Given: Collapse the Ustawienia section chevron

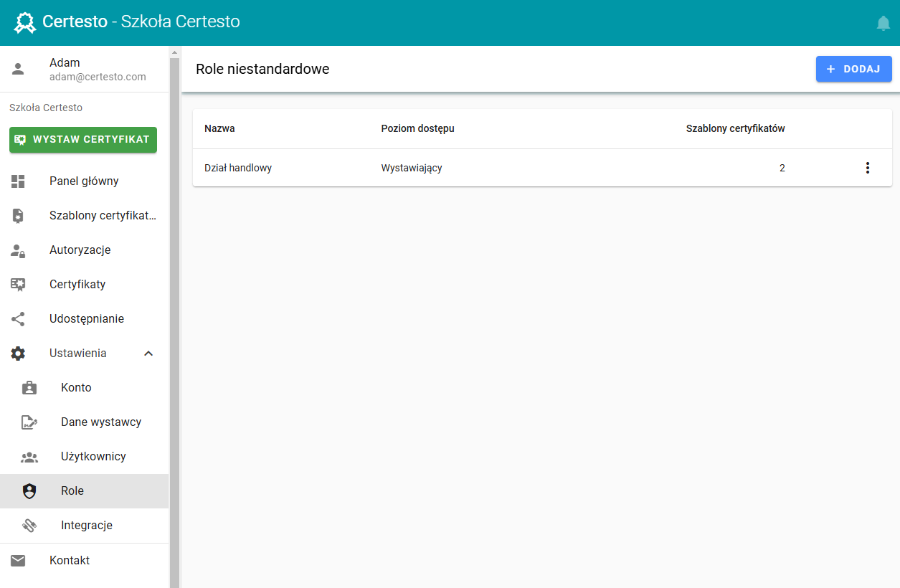Looking at the screenshot, I should [x=148, y=354].
